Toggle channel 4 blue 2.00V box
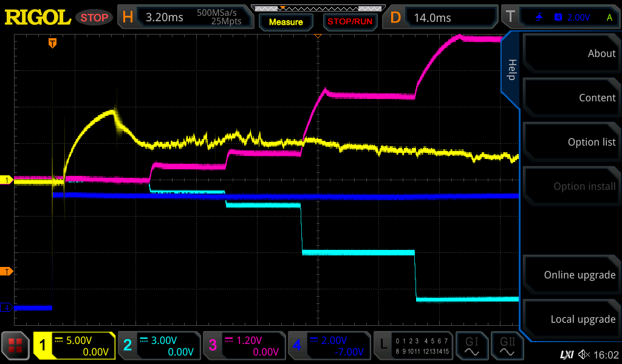This screenshot has height=364, width=622. 329,346
